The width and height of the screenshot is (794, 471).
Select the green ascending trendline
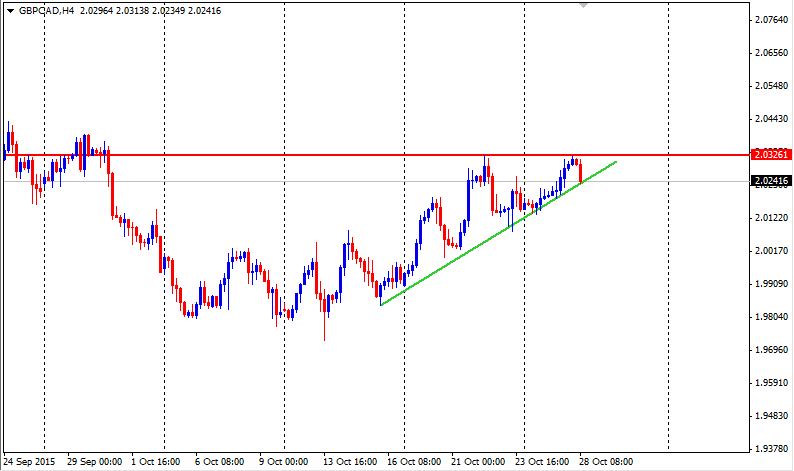[499, 233]
